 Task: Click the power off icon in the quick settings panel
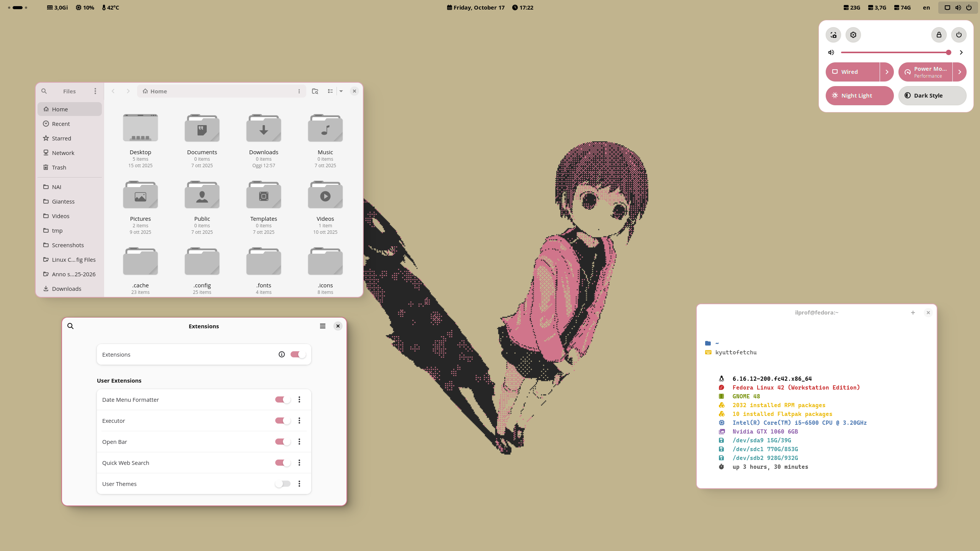[x=959, y=35]
